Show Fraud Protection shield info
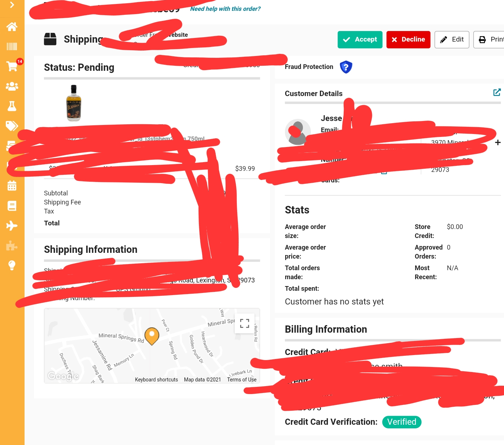 click(346, 67)
